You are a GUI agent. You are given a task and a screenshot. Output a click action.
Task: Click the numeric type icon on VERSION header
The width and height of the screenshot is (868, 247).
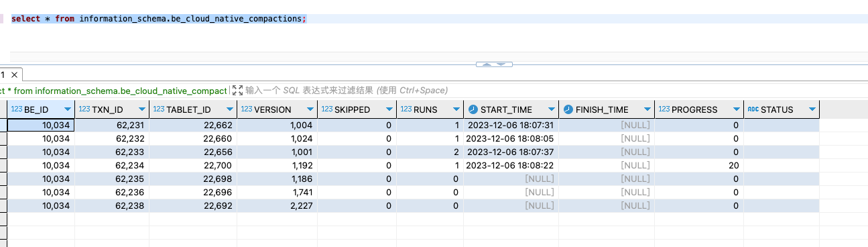coord(246,109)
